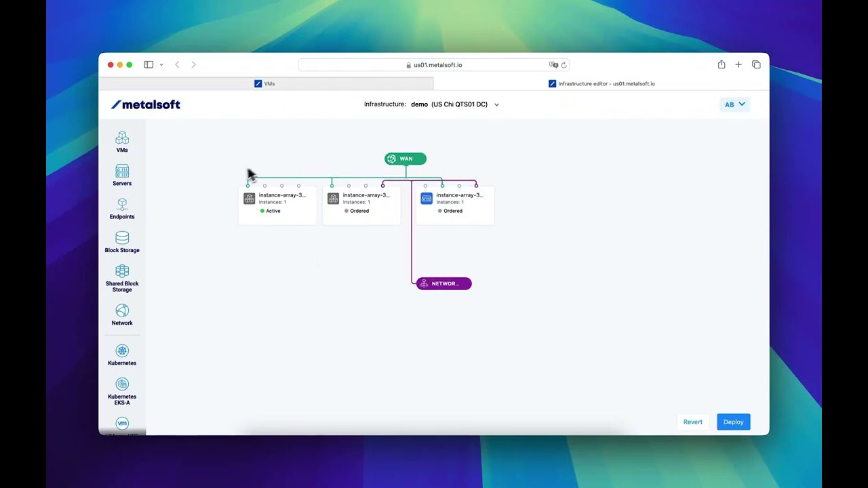
Task: Switch to the VMs browser tab
Action: [266, 83]
